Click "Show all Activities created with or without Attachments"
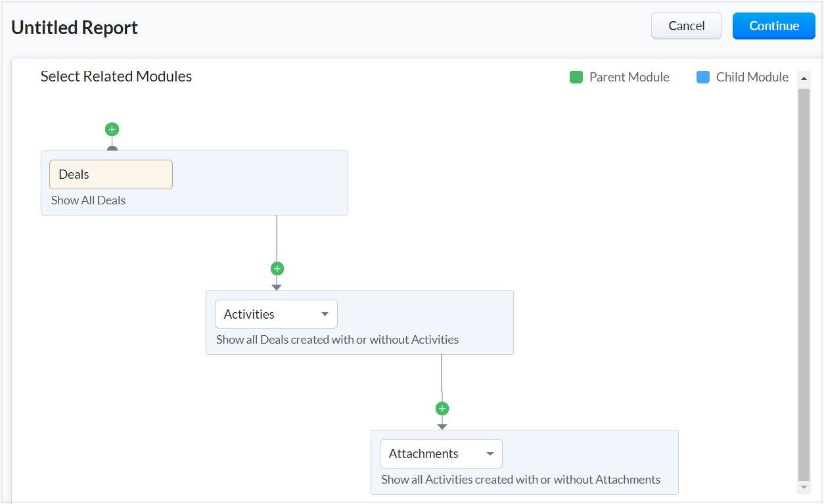This screenshot has height=504, width=824. (x=520, y=480)
